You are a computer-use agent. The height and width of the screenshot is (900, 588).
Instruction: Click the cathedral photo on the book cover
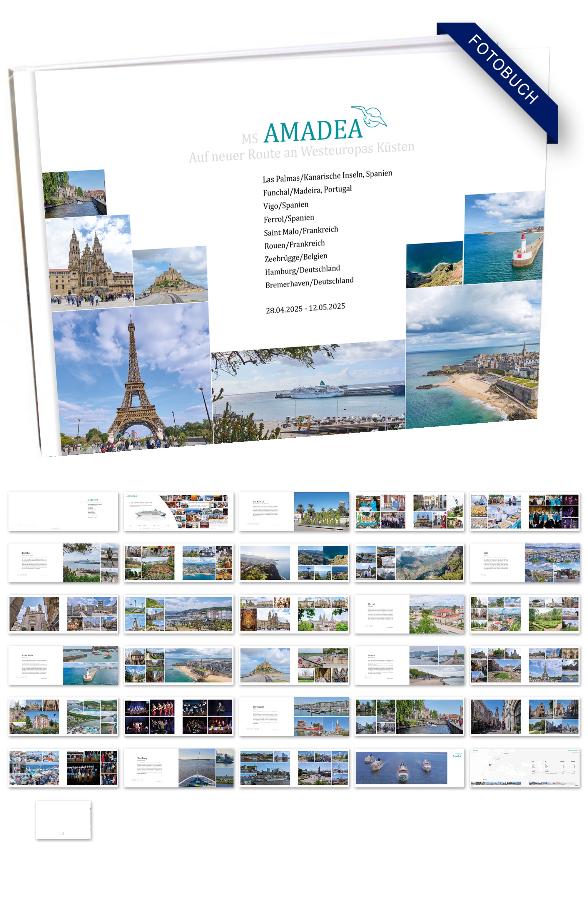90,262
